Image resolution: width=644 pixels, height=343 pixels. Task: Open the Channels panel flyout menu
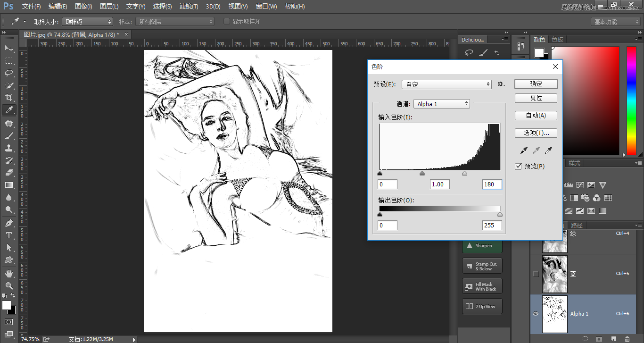[x=638, y=225]
